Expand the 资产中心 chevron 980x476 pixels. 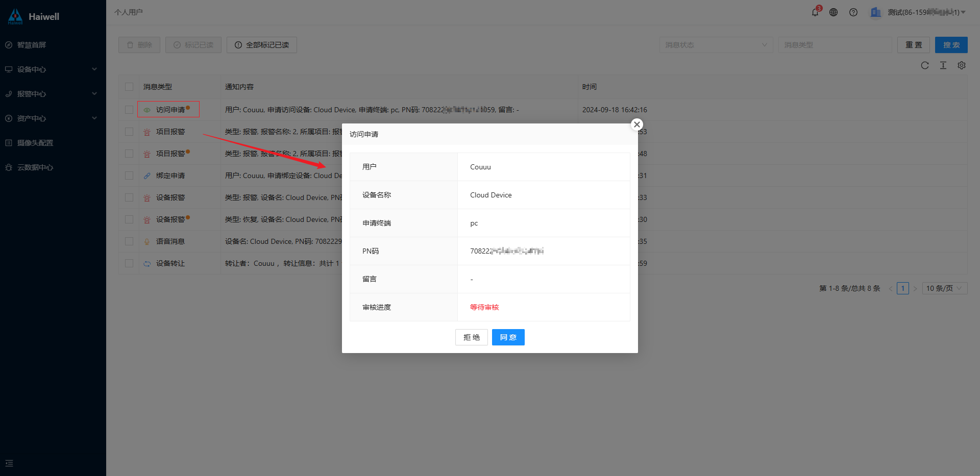[94, 118]
